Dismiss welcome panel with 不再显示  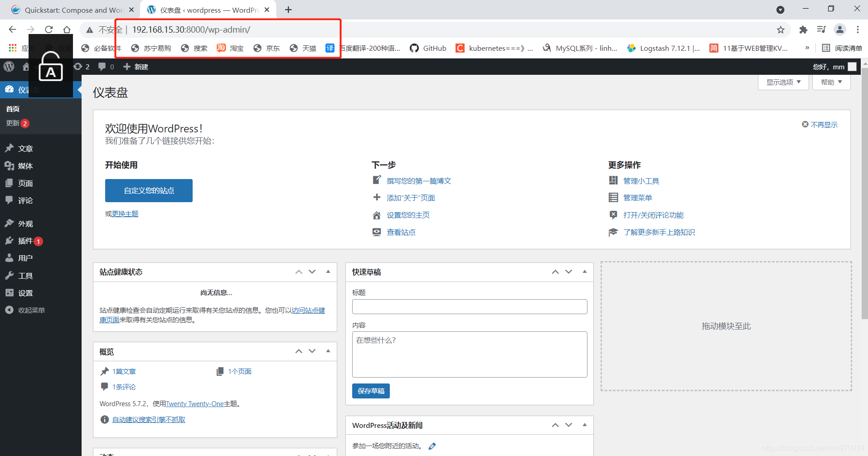tap(820, 125)
